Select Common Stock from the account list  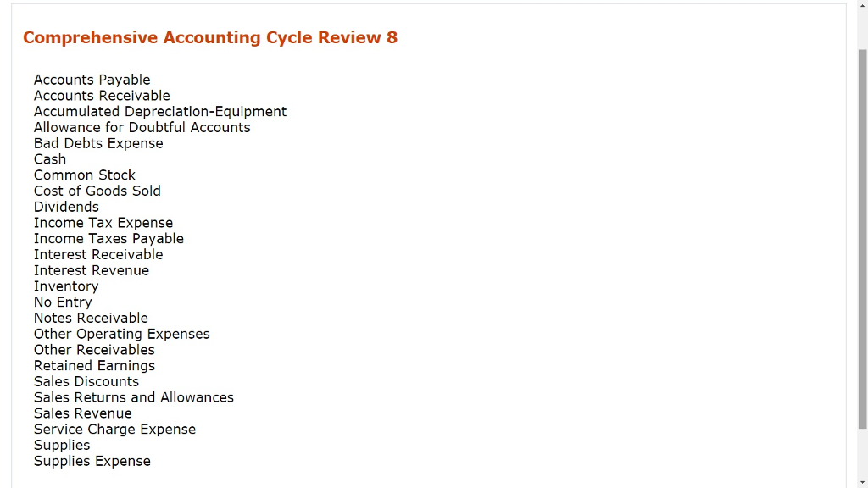point(85,175)
